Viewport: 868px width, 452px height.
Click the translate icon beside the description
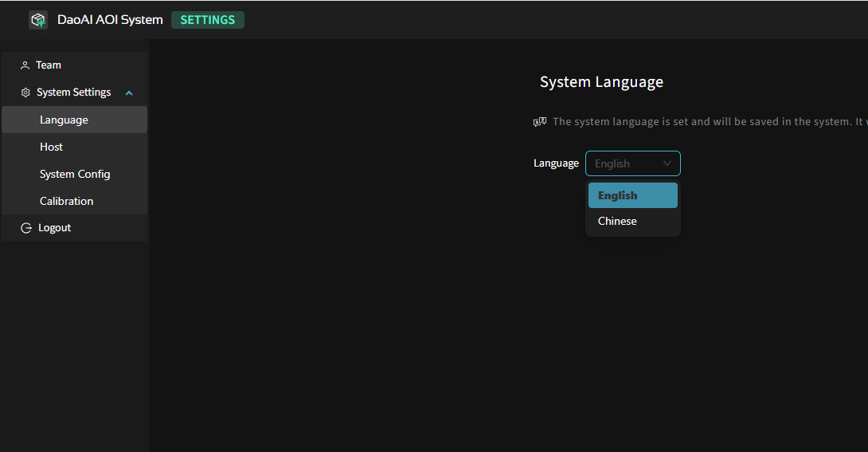pyautogui.click(x=540, y=122)
